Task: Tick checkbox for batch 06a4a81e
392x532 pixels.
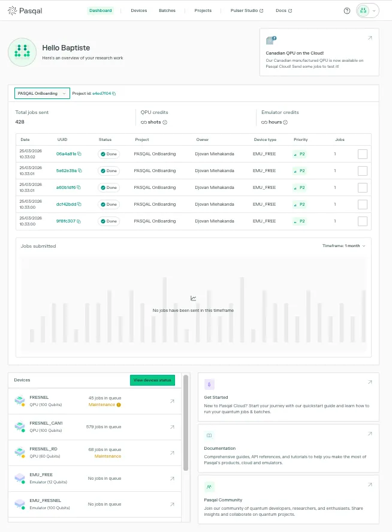Action: [363, 154]
